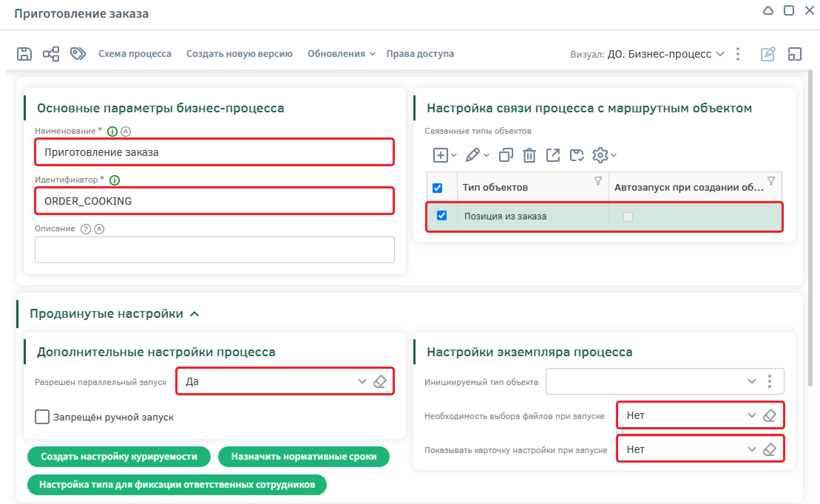Open 'Права доступа' menu item

pyautogui.click(x=420, y=54)
